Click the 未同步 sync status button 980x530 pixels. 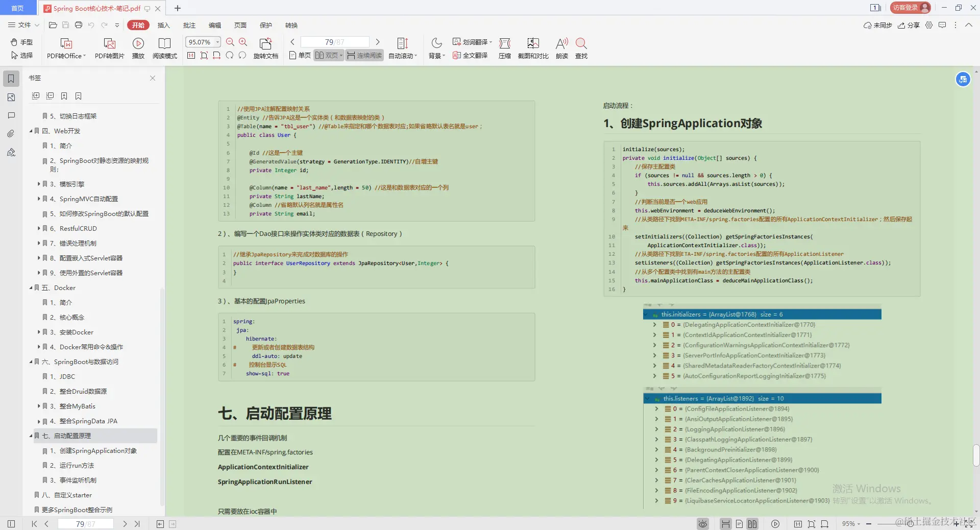coord(877,25)
